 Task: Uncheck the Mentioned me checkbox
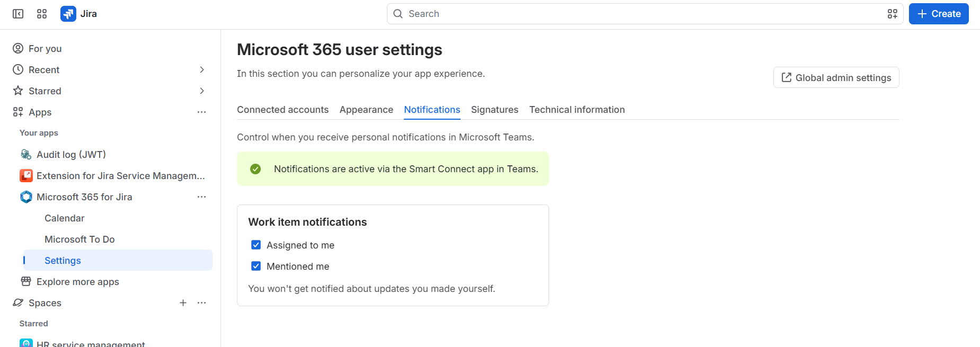[x=256, y=266]
